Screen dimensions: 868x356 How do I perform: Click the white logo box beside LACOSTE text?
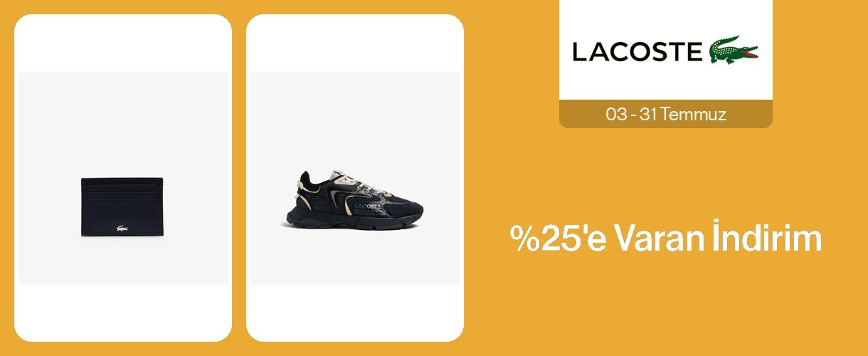point(666,50)
